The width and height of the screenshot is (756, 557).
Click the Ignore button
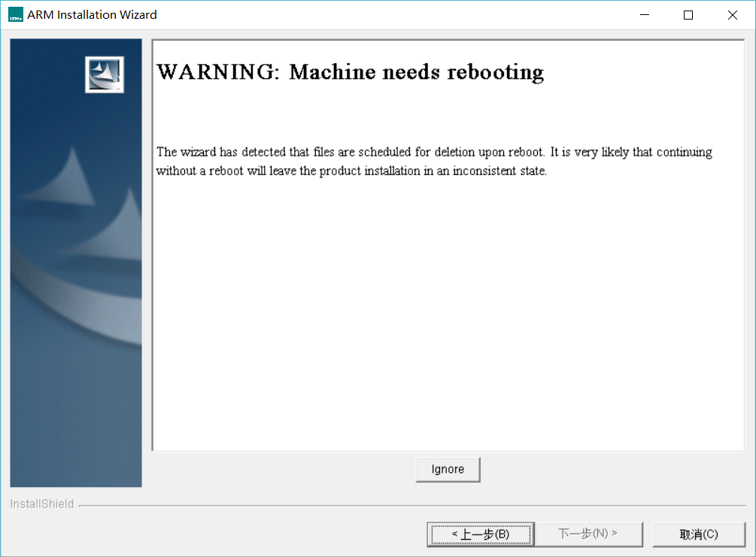448,469
